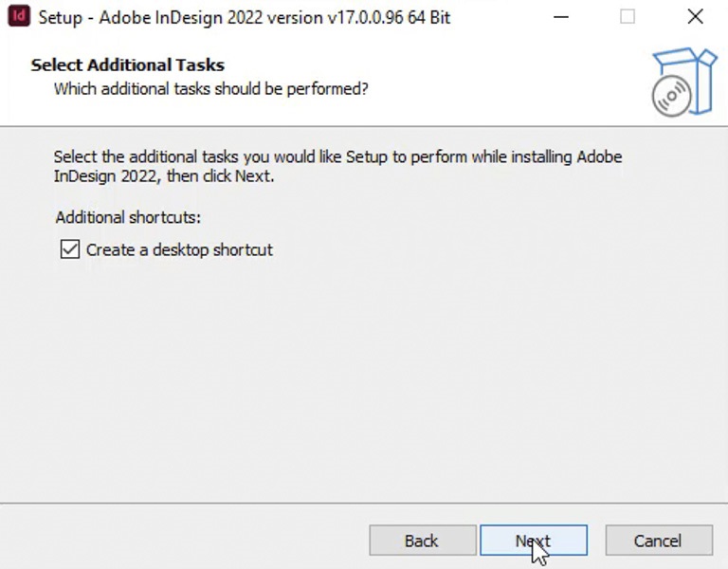Click the 'Additional shortcuts:' group label
The width and height of the screenshot is (728, 569).
tap(128, 217)
